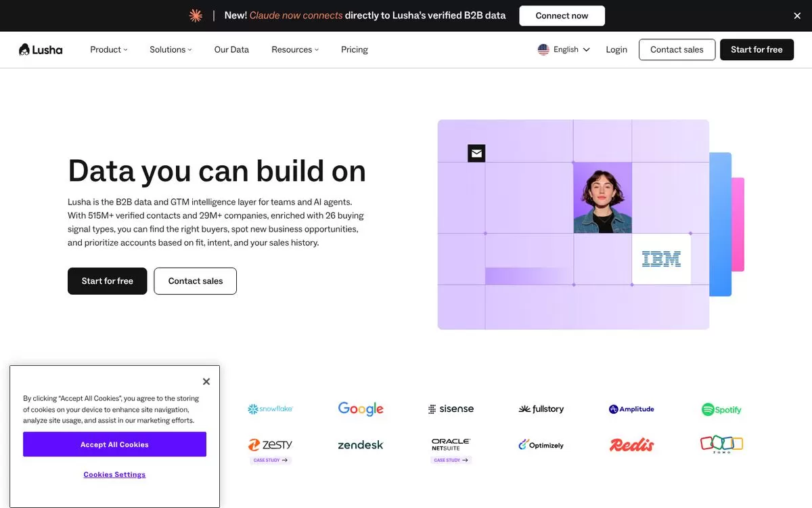Click the Amplitude logo
This screenshot has height=508, width=812.
click(x=631, y=409)
